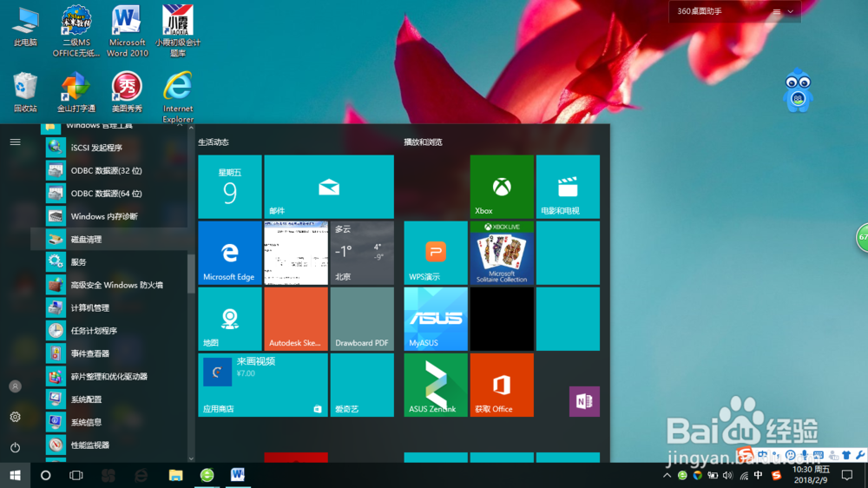Screen dimensions: 868x488
Task: Select the 回收站 recycle bin icon
Action: coord(25,92)
